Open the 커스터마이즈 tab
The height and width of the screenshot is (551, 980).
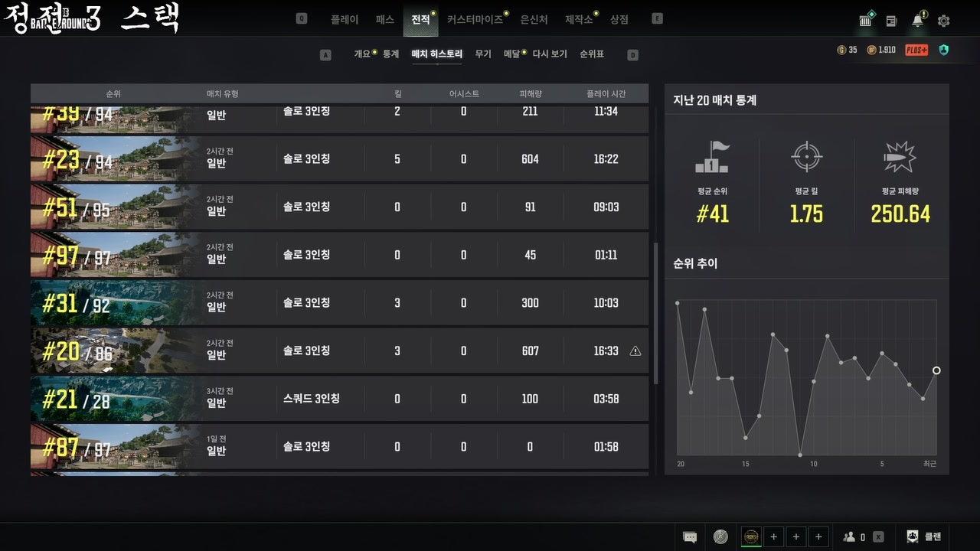click(475, 20)
